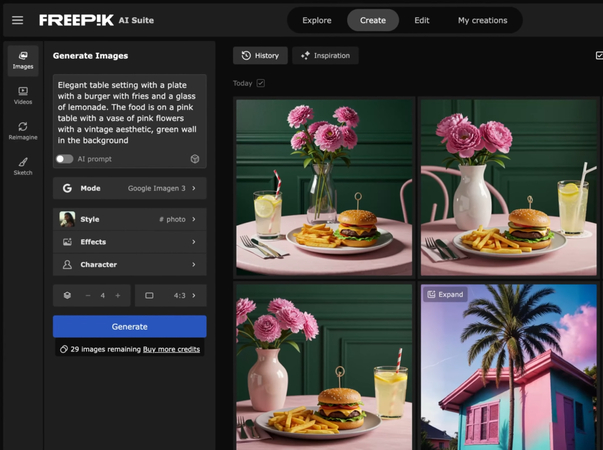This screenshot has height=450, width=603.
Task: Click the cube icon in prompt box
Action: (195, 159)
